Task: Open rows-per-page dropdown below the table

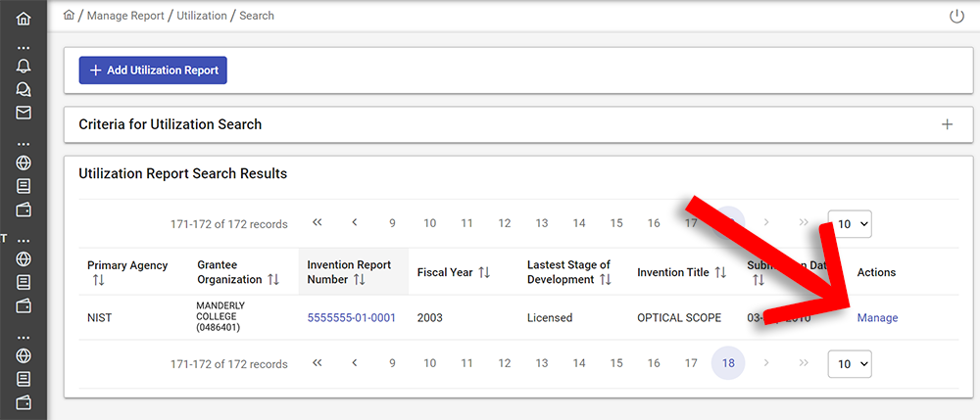Action: tap(849, 363)
